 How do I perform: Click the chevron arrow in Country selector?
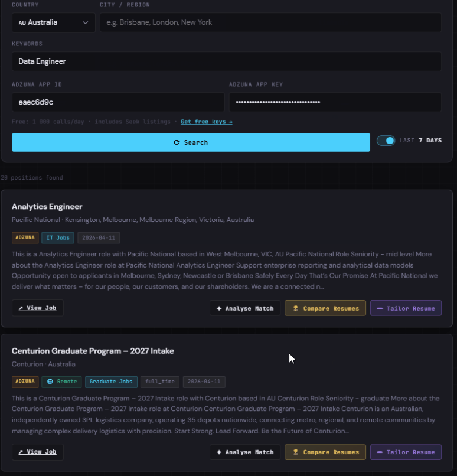point(85,23)
